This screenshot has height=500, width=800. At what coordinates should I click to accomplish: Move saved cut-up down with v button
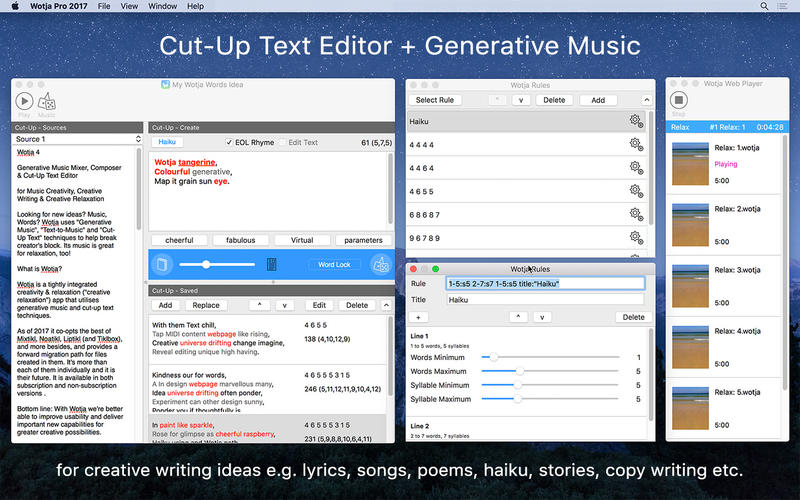(285, 305)
